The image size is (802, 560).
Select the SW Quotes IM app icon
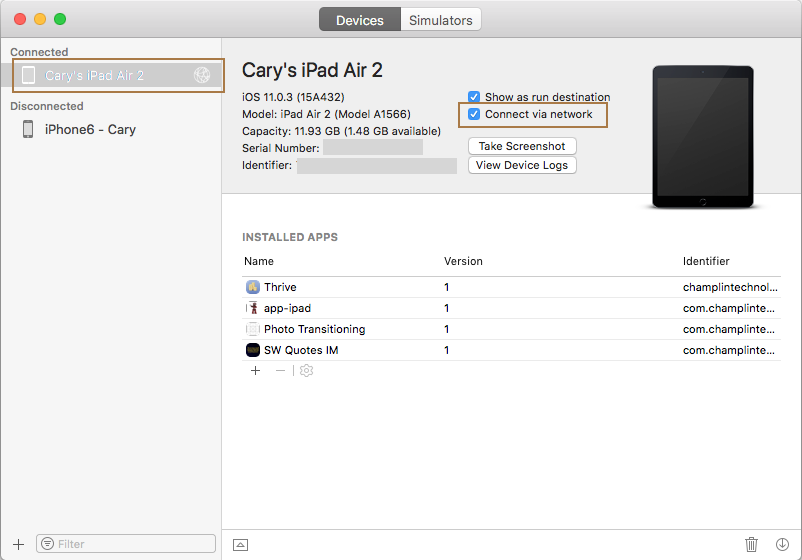[x=253, y=350]
